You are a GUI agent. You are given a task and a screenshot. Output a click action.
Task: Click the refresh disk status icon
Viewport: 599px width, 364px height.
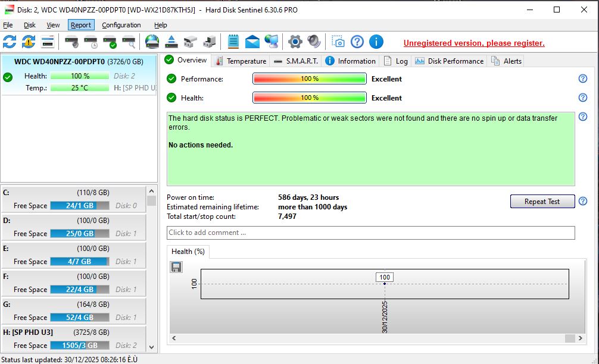pyautogui.click(x=10, y=42)
